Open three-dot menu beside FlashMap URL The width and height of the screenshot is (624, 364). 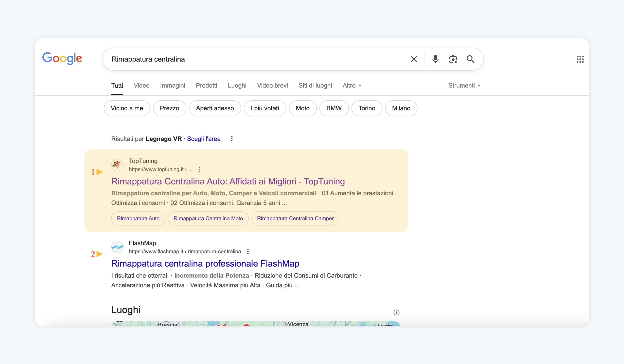(248, 251)
